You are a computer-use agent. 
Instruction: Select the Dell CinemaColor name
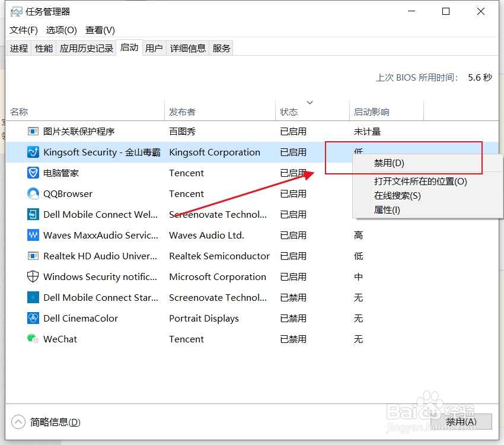click(x=81, y=318)
